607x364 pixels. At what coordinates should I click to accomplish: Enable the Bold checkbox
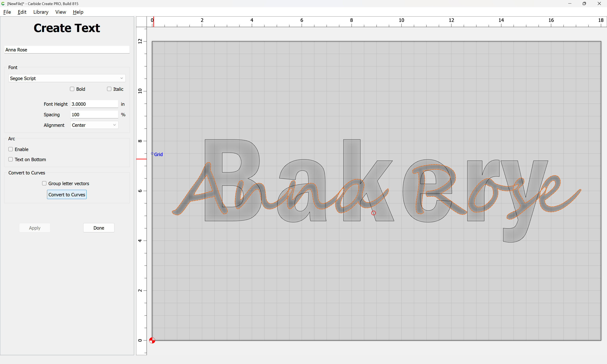click(72, 89)
